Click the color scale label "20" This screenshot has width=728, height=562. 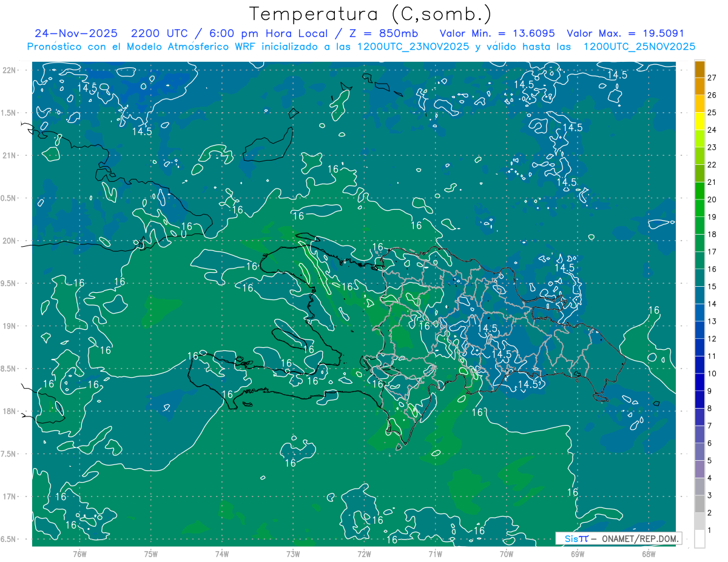(713, 199)
